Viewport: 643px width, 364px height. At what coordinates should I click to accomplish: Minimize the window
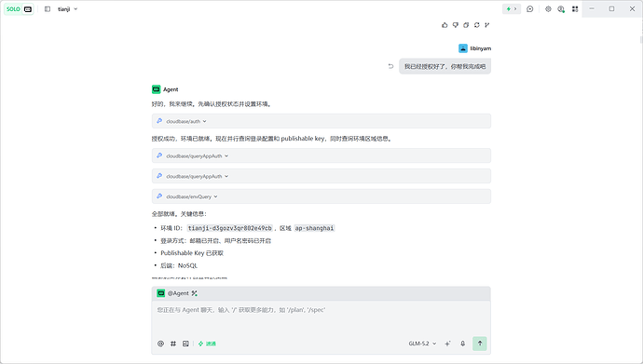tap(592, 8)
